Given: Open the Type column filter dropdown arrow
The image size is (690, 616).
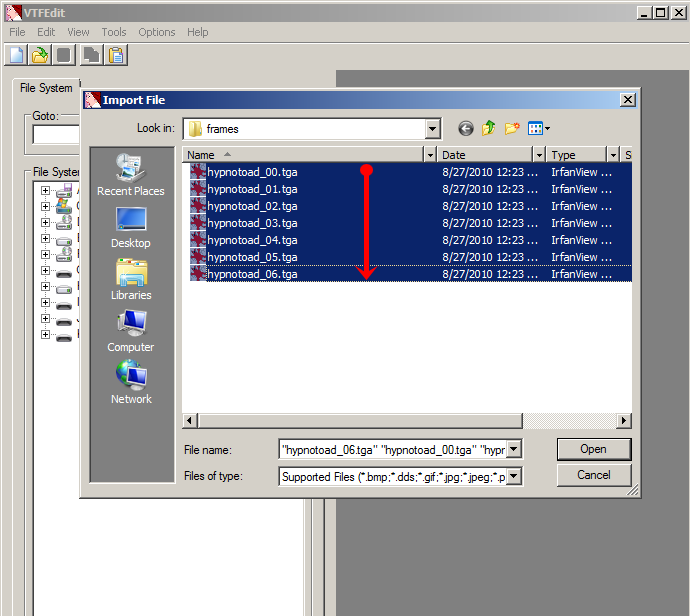Looking at the screenshot, I should tap(613, 155).
